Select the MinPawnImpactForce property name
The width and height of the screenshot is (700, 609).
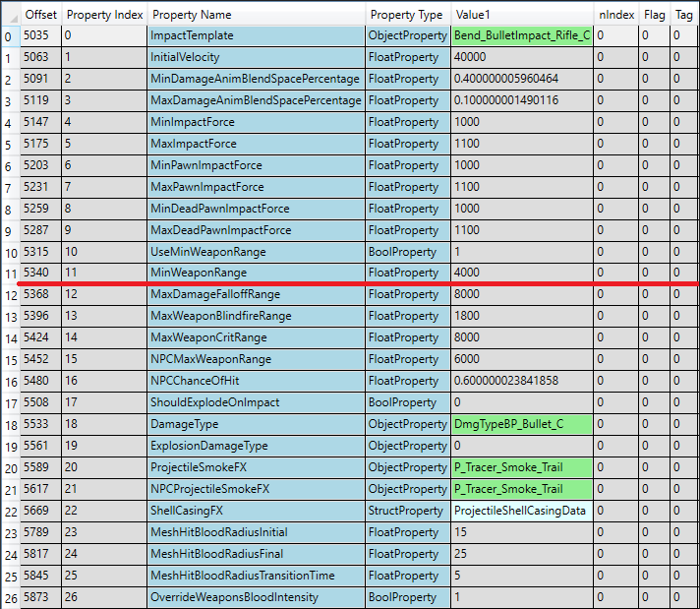tap(257, 165)
